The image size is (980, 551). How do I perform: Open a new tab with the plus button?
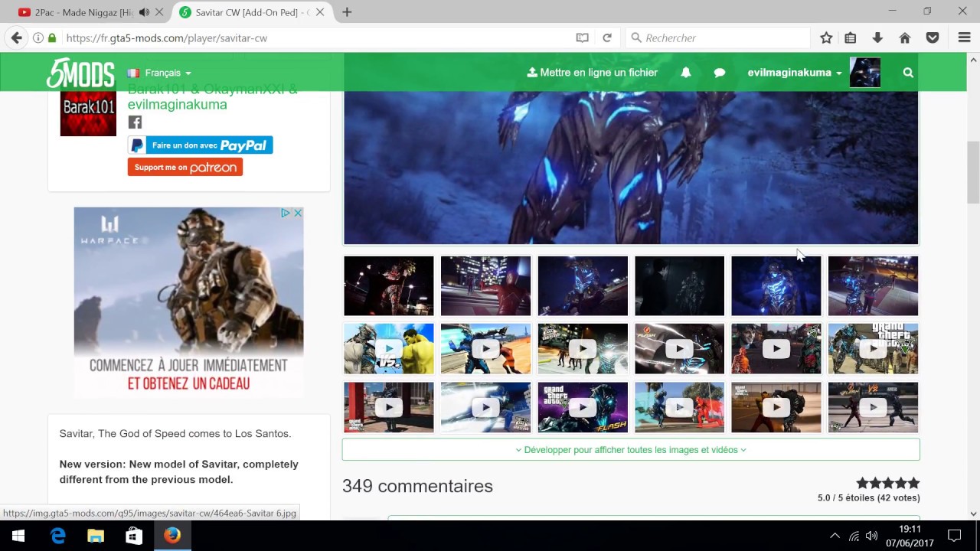347,12
